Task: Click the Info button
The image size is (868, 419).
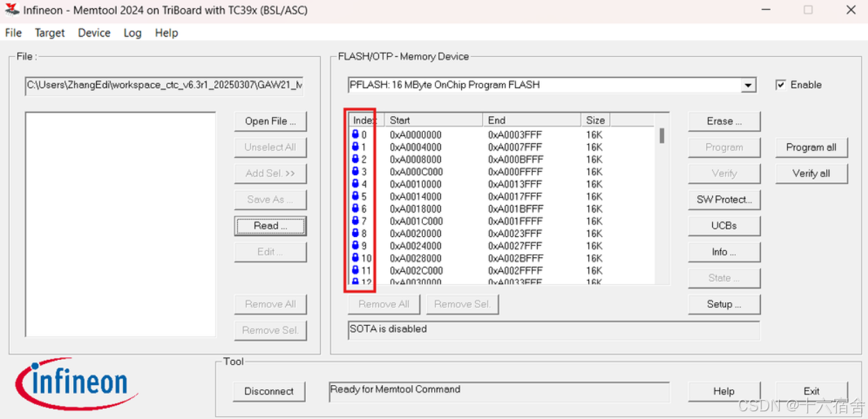Action: (x=724, y=252)
